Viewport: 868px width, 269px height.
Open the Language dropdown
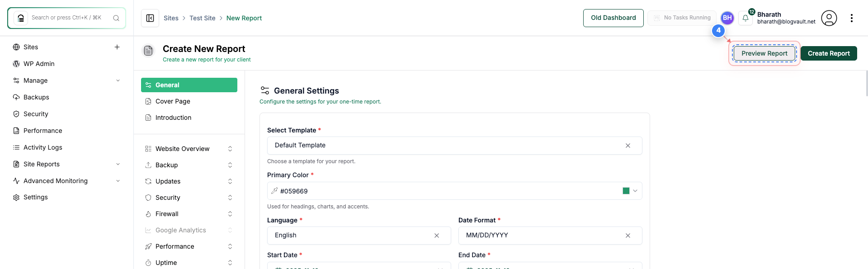coord(359,236)
